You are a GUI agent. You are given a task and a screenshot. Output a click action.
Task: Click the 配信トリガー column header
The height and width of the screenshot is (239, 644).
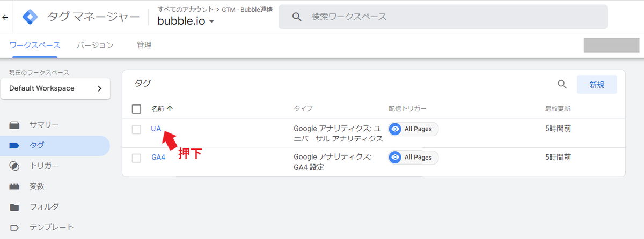(407, 109)
